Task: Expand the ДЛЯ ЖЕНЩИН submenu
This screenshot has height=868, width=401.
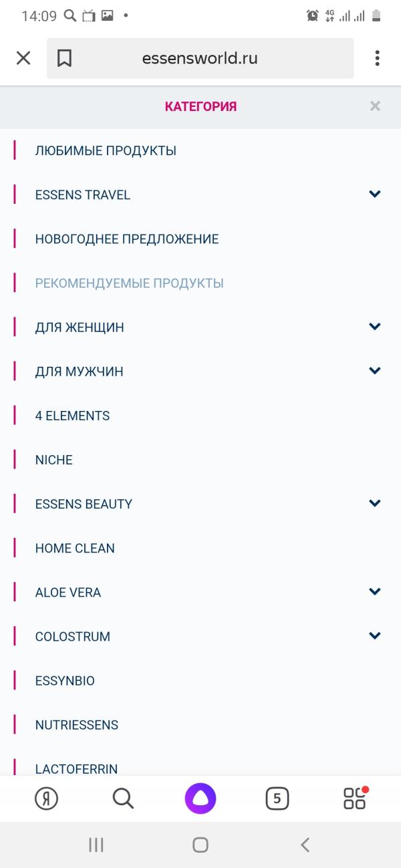Action: (375, 326)
